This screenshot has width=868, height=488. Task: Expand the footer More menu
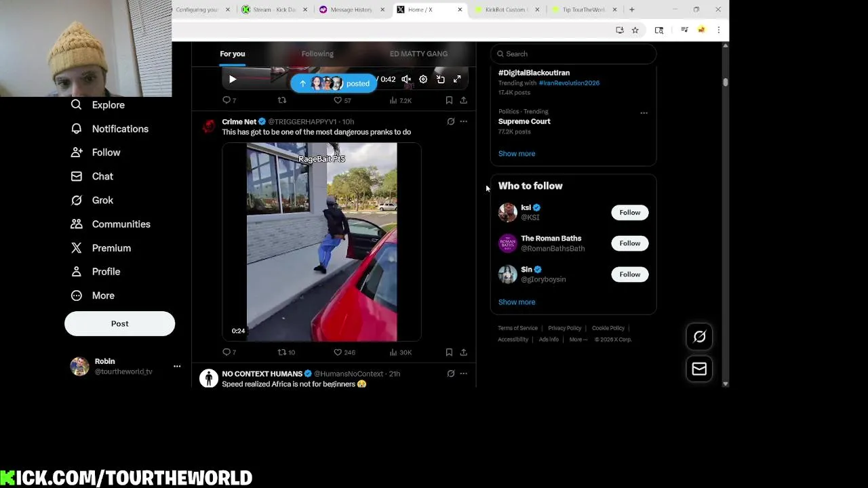coord(578,340)
